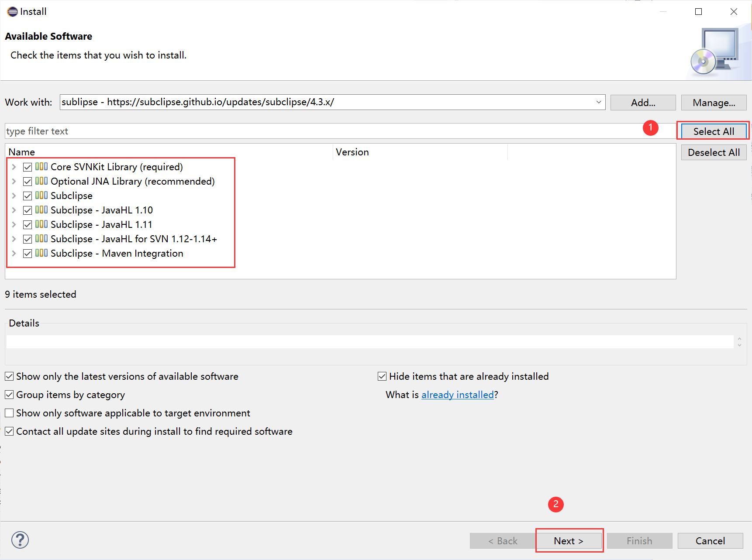Maximize the Install window

tap(699, 12)
